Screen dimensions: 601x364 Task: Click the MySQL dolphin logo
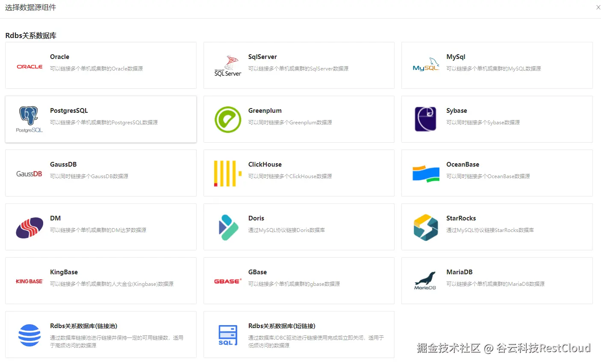tap(426, 65)
